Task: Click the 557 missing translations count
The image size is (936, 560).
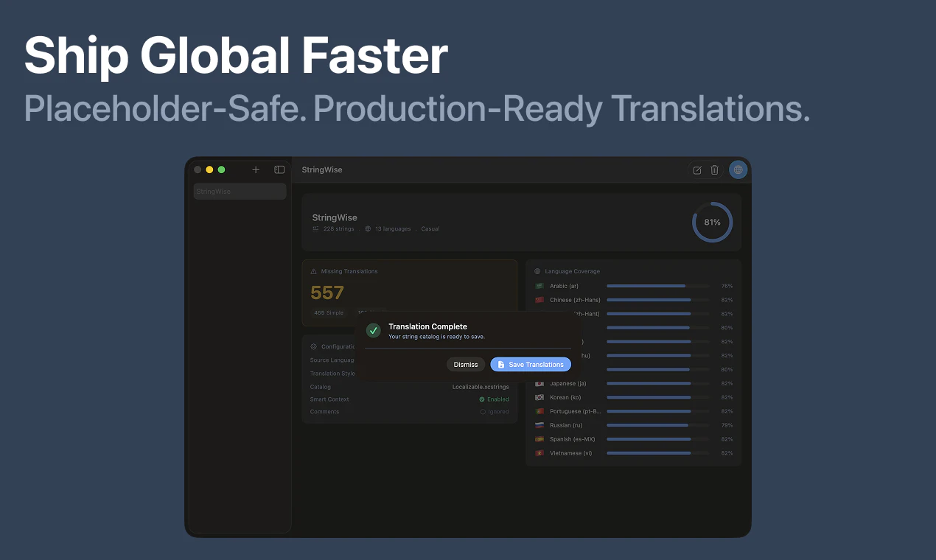Action: (327, 293)
